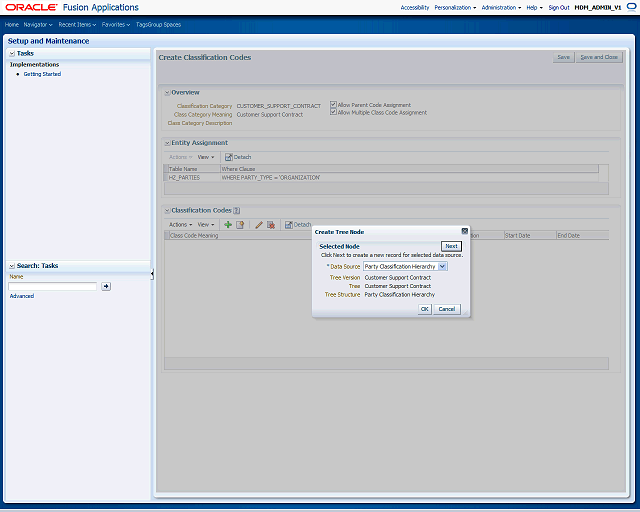Click the Name search input field
The height and width of the screenshot is (512, 640).
pos(52,286)
